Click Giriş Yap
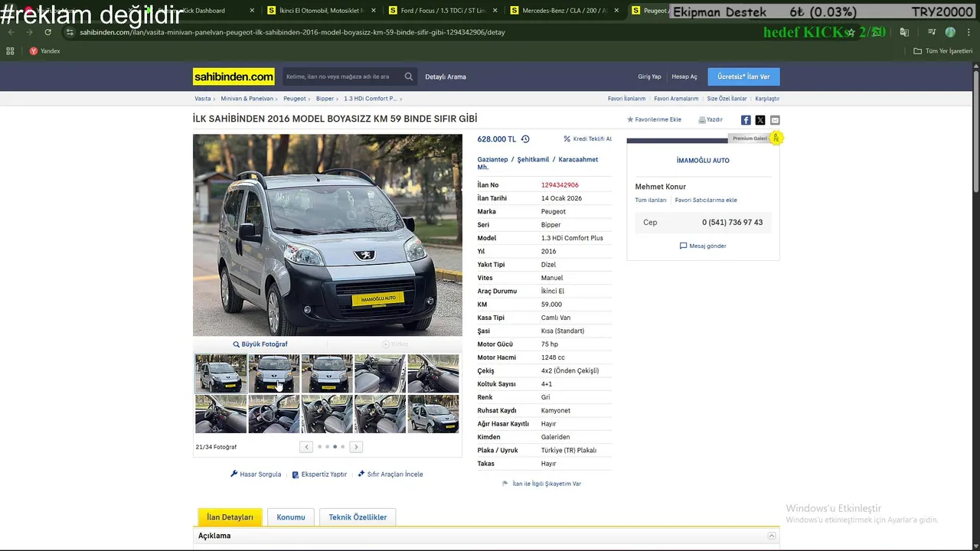The image size is (980, 551). tap(649, 77)
